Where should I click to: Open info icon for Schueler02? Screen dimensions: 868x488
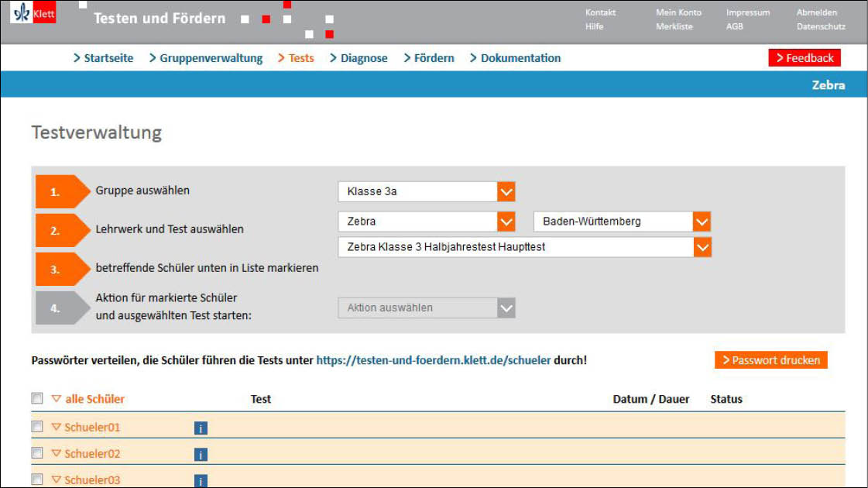click(x=201, y=455)
